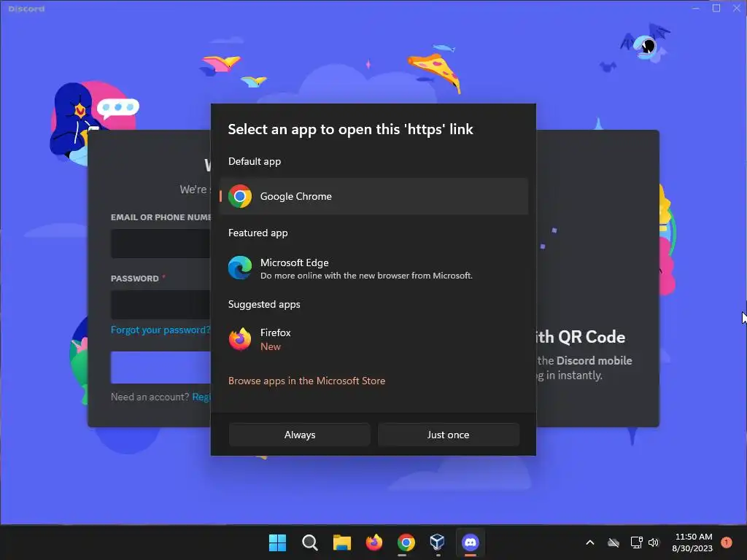Open OneDrive cloud tray icon

click(614, 542)
